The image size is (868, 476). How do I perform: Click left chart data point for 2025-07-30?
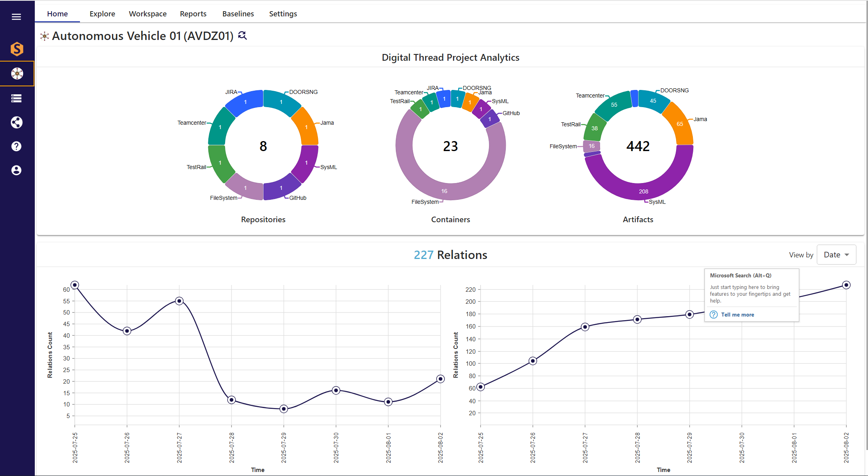tap(336, 390)
